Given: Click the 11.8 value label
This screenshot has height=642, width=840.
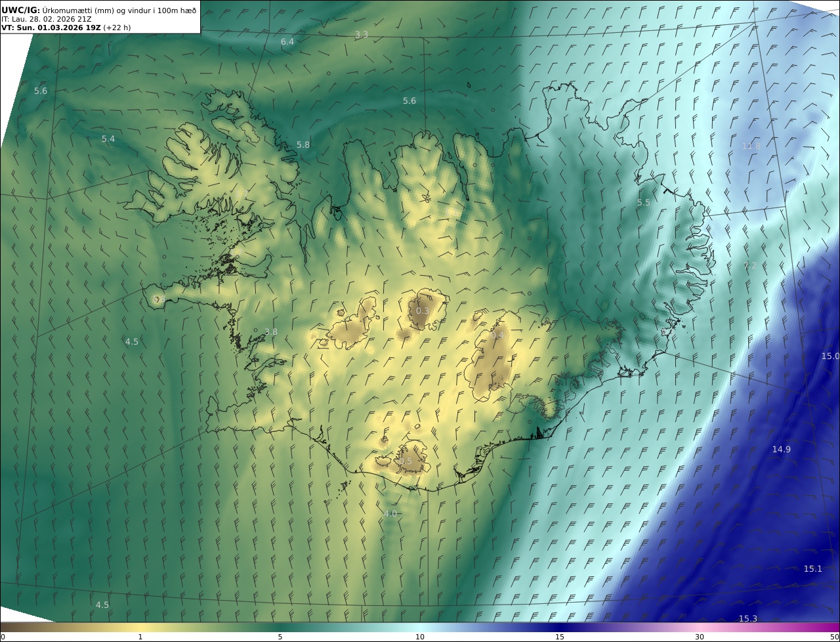Looking at the screenshot, I should (x=751, y=146).
